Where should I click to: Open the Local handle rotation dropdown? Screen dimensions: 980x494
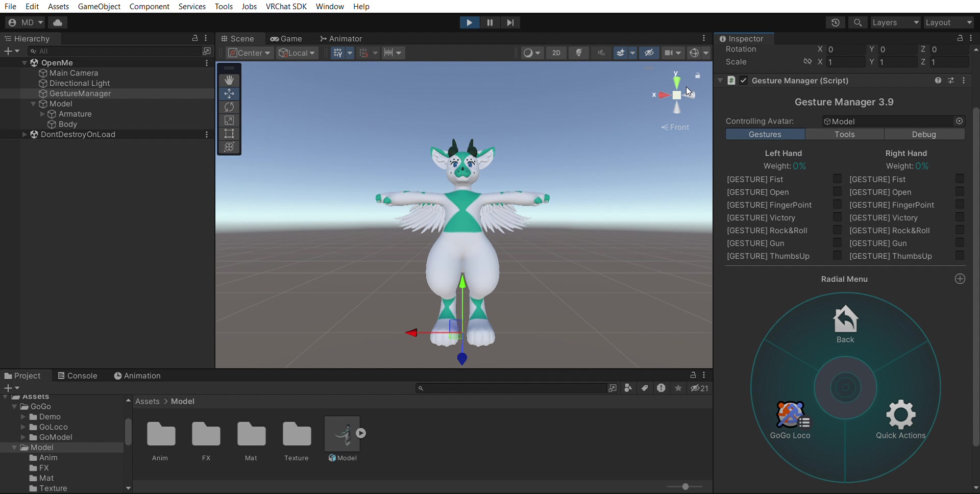(297, 53)
